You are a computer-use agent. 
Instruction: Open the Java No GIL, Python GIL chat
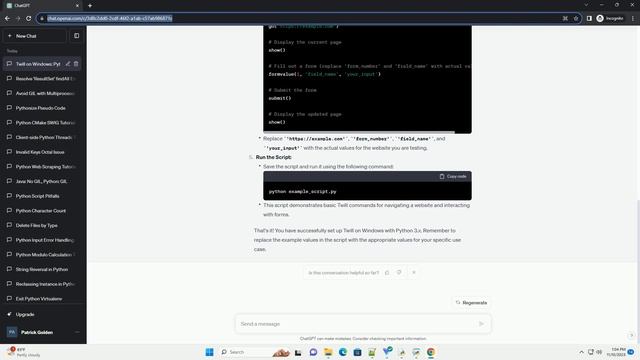tap(42, 181)
